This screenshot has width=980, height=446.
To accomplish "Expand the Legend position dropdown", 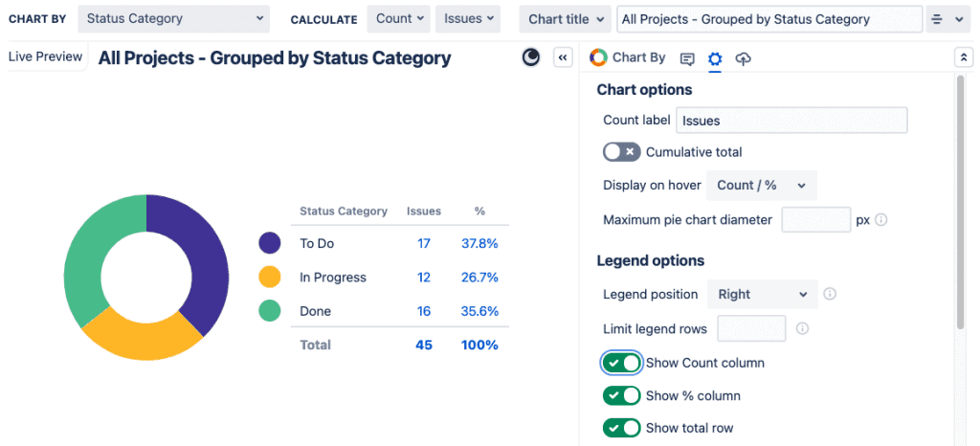I will pos(762,294).
